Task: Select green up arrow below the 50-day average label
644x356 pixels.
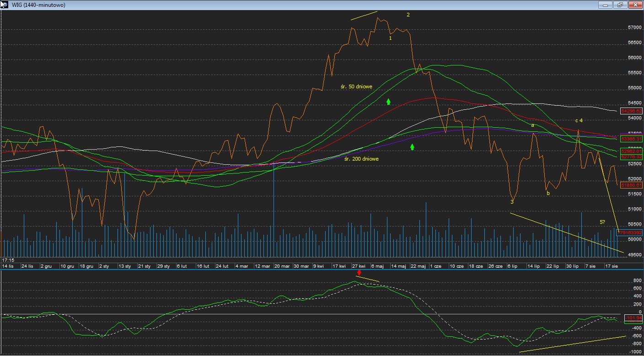Action: tap(388, 102)
